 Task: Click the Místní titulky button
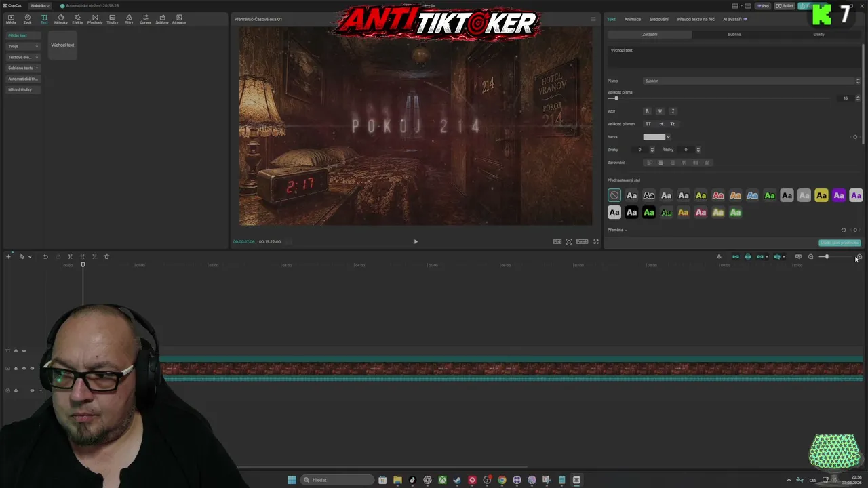23,89
